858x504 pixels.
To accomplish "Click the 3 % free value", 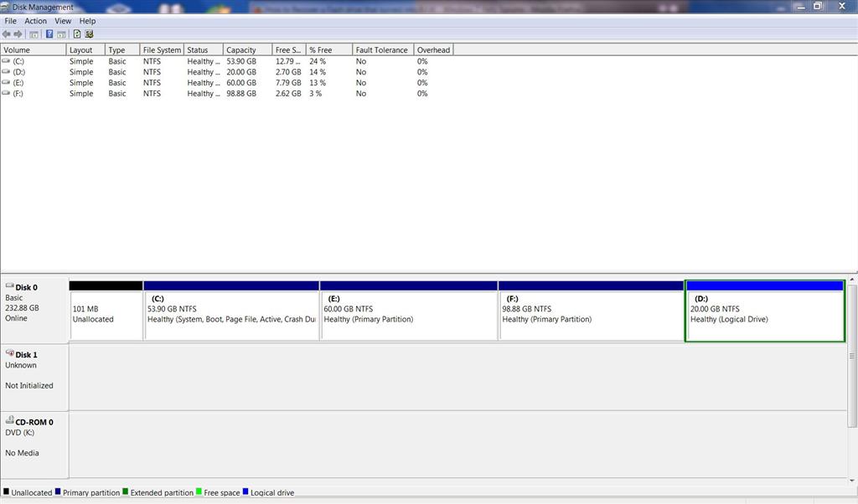I will pos(316,94).
